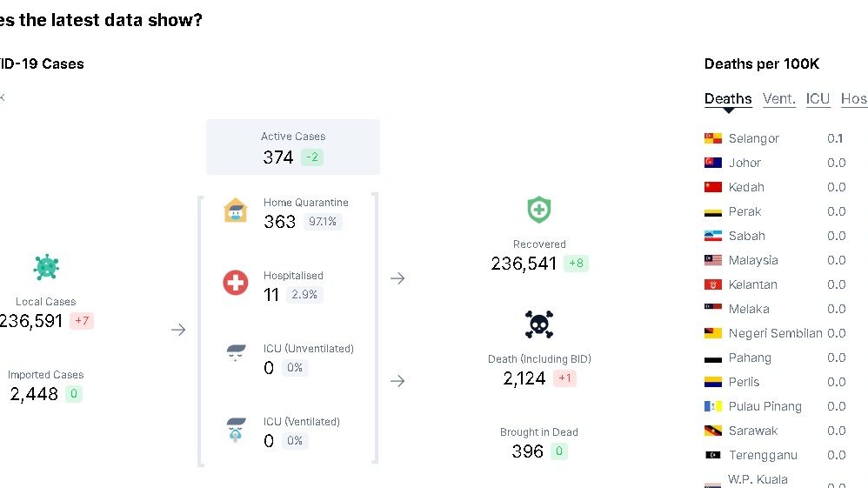Image resolution: width=868 pixels, height=488 pixels.
Task: Click the Sarawak state flag icon
Action: [x=713, y=431]
